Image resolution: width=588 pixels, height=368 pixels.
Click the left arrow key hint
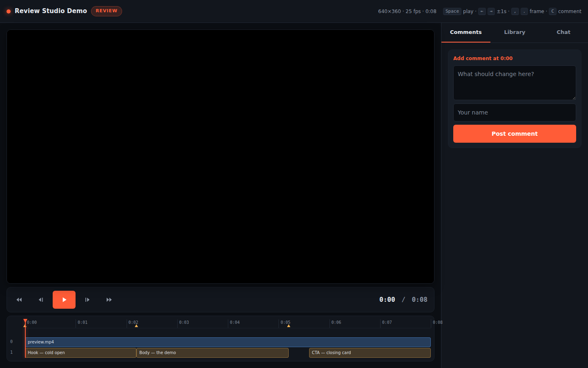[x=482, y=11]
